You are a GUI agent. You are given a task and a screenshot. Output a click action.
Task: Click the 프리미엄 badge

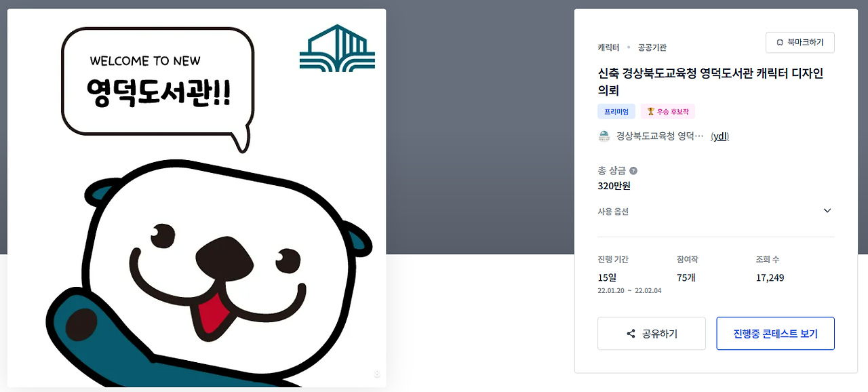click(616, 112)
